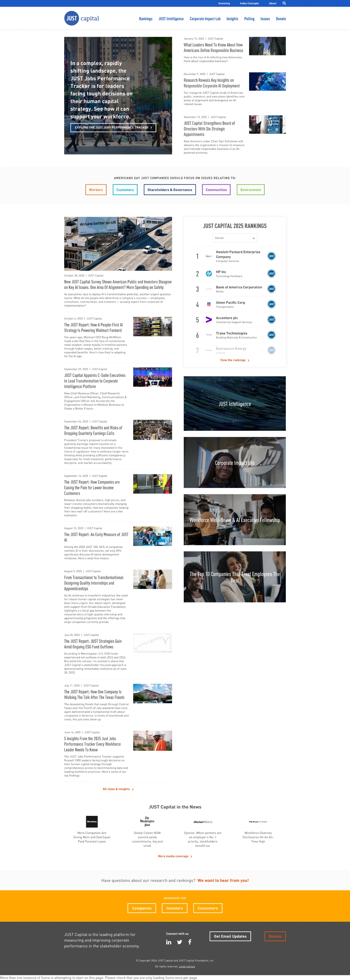
Task: Click the Companies resources button
Action: [x=142, y=908]
